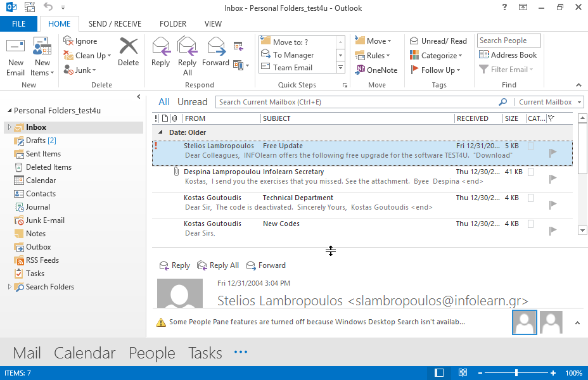The height and width of the screenshot is (380, 588).
Task: Open the Follow Up flag menu
Action: pos(435,70)
